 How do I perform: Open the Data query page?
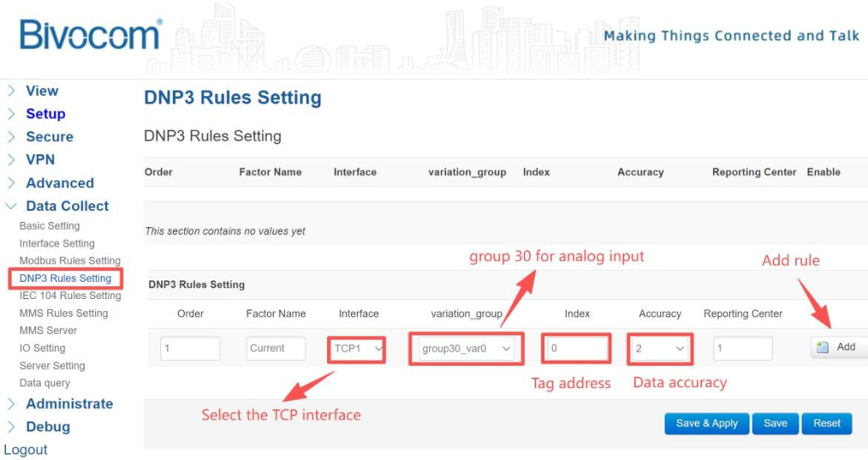[45, 383]
